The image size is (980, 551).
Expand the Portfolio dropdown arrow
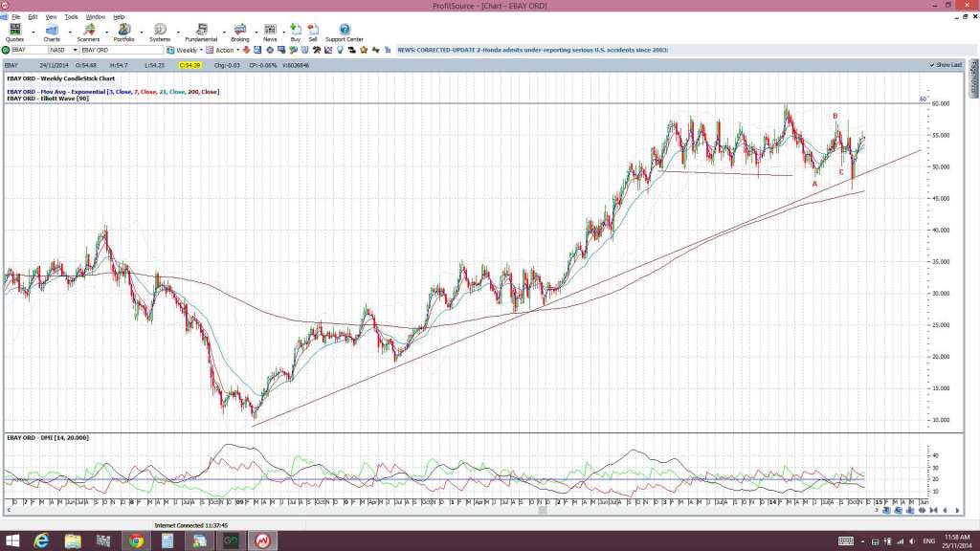pos(142,32)
